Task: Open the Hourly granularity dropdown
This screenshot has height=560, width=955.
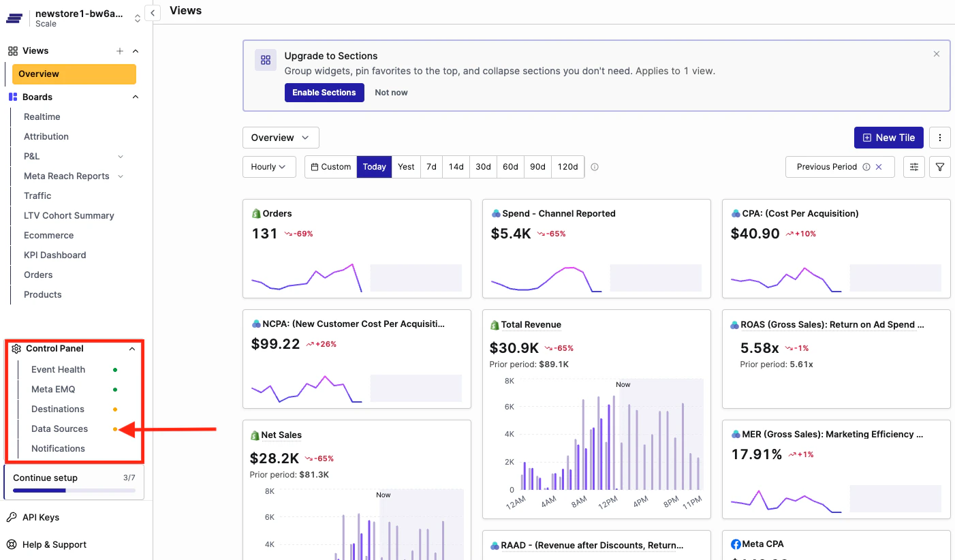Action: 269,167
